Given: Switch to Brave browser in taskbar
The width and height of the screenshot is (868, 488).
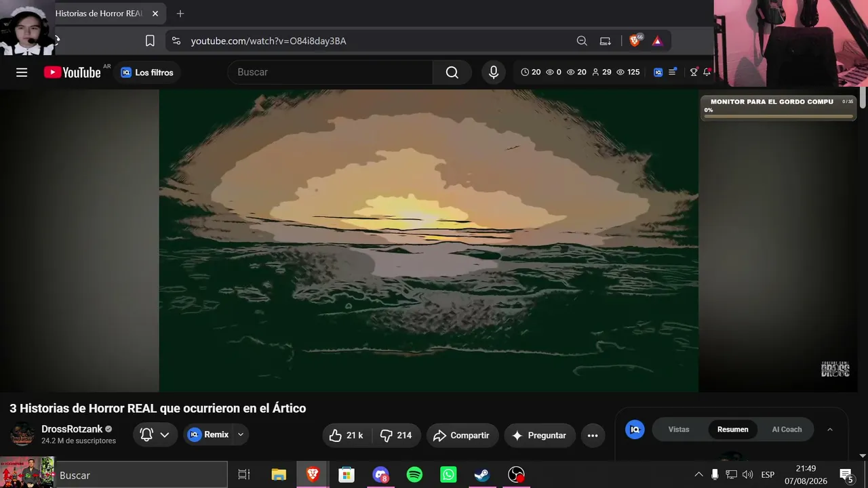Looking at the screenshot, I should 313,475.
